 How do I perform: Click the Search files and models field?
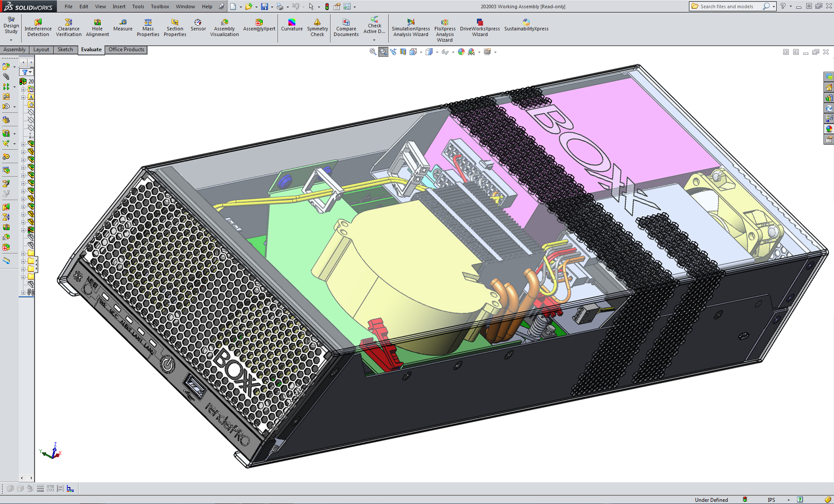click(726, 7)
